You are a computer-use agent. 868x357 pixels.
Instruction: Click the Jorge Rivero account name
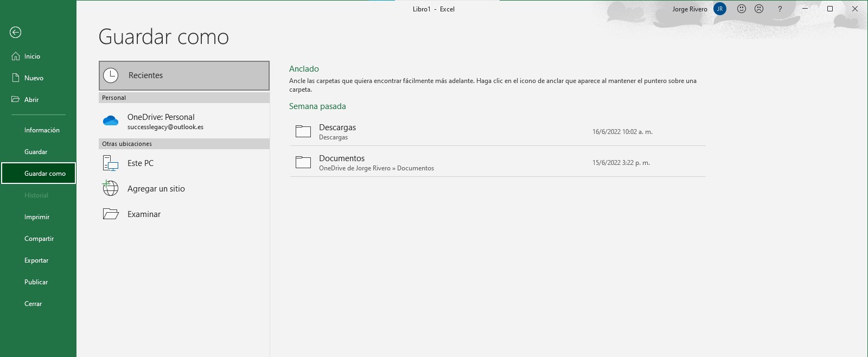(690, 9)
